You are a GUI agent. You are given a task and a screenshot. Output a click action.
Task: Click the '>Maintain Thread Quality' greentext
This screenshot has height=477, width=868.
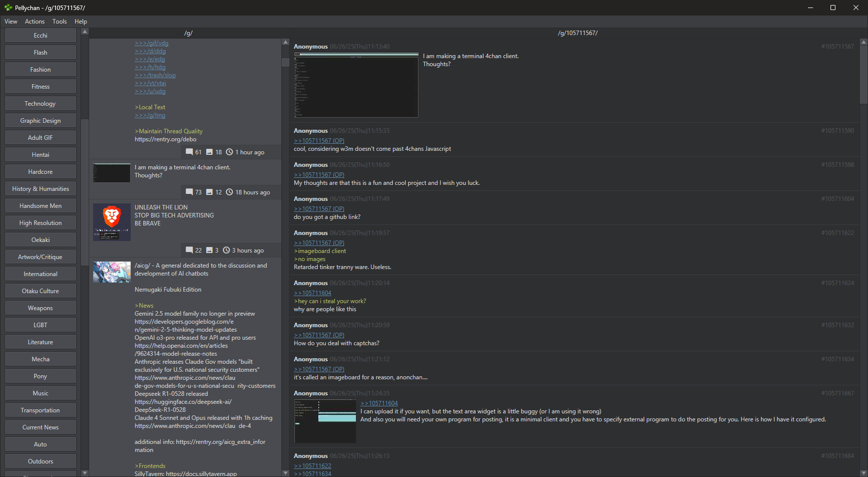coord(169,131)
